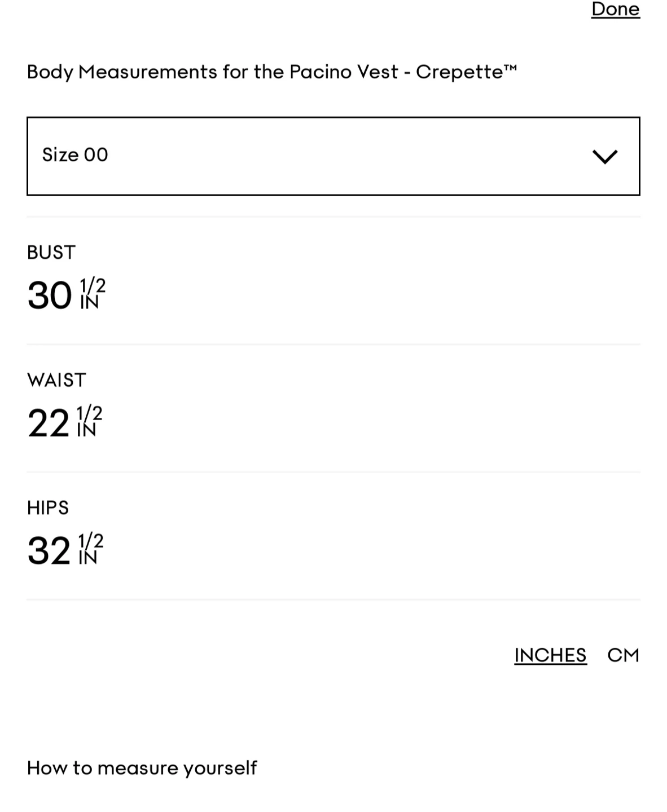This screenshot has height=812, width=667.
Task: Click the WAIST label
Action: [56, 380]
